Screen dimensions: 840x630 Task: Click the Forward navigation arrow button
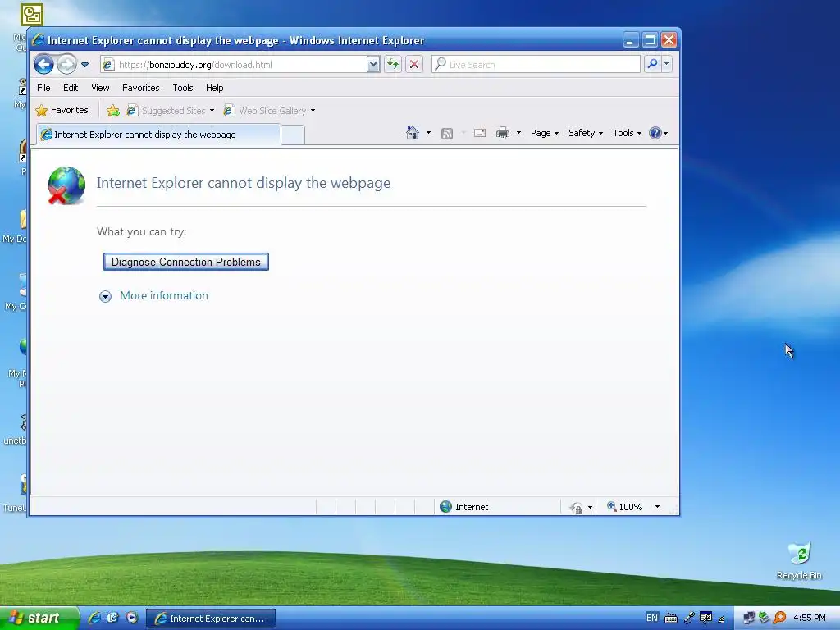click(67, 65)
